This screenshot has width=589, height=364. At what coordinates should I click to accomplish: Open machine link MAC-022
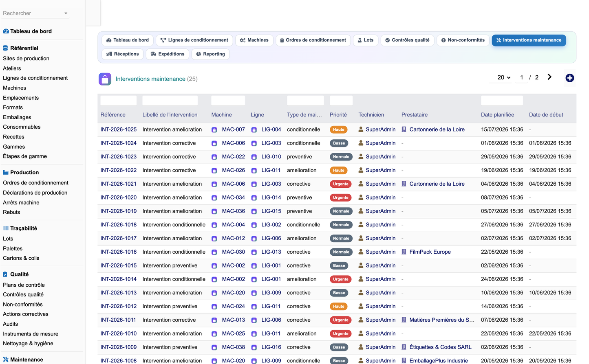click(x=234, y=157)
